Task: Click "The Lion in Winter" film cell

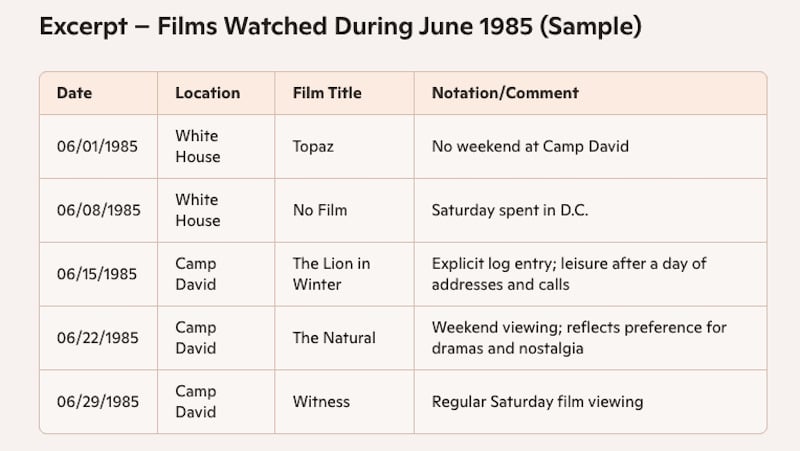Action: click(x=331, y=274)
